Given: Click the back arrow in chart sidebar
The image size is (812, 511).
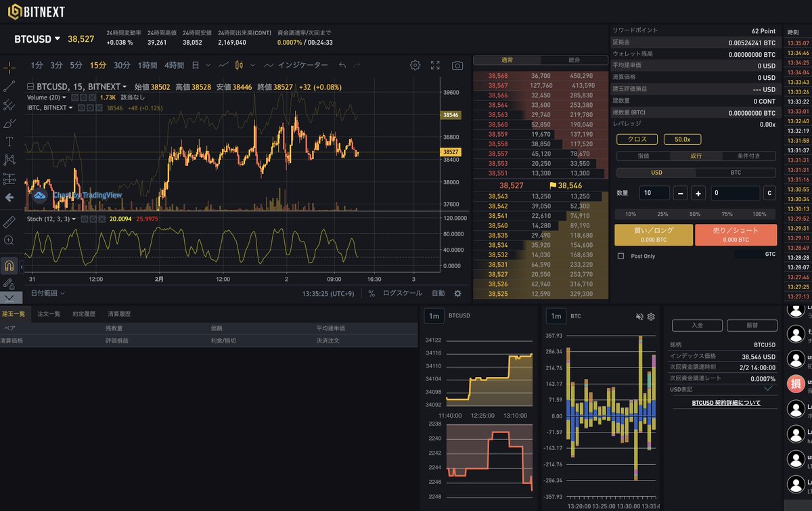Looking at the screenshot, I should click(x=9, y=198).
